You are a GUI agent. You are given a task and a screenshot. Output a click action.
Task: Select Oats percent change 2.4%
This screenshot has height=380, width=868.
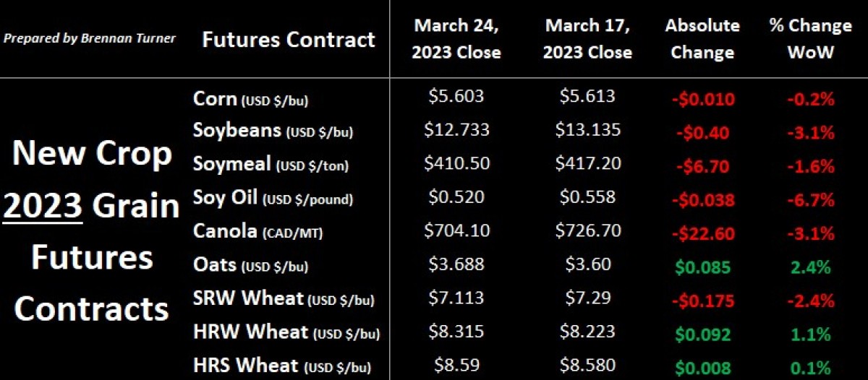[810, 266]
